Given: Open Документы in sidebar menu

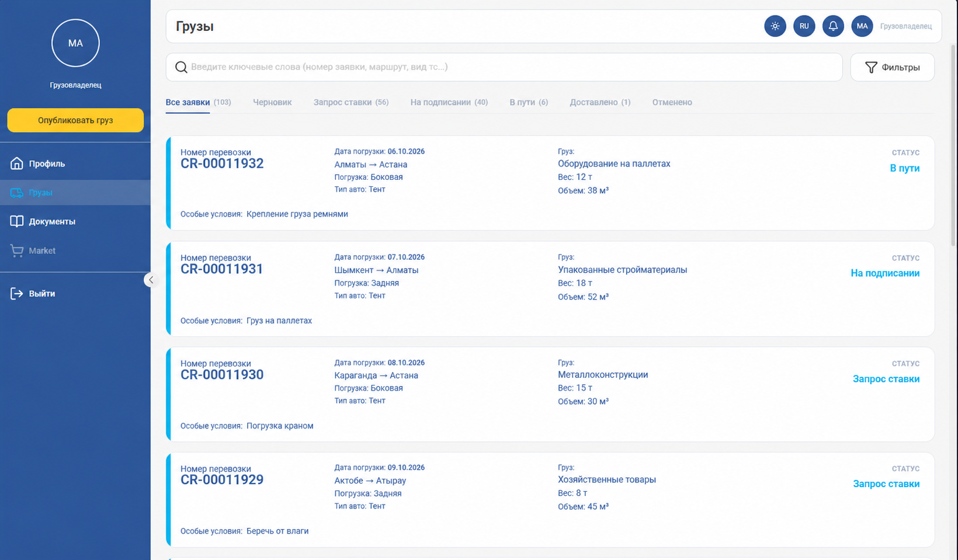Looking at the screenshot, I should 75,221.
